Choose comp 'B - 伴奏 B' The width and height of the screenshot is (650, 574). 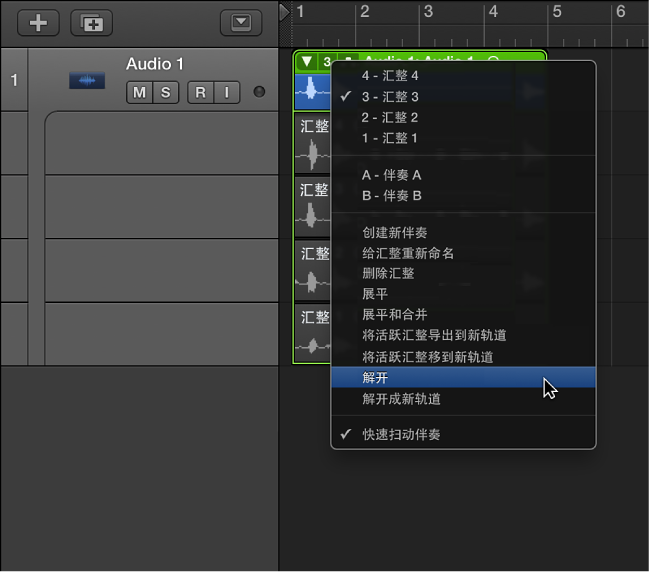pyautogui.click(x=463, y=196)
